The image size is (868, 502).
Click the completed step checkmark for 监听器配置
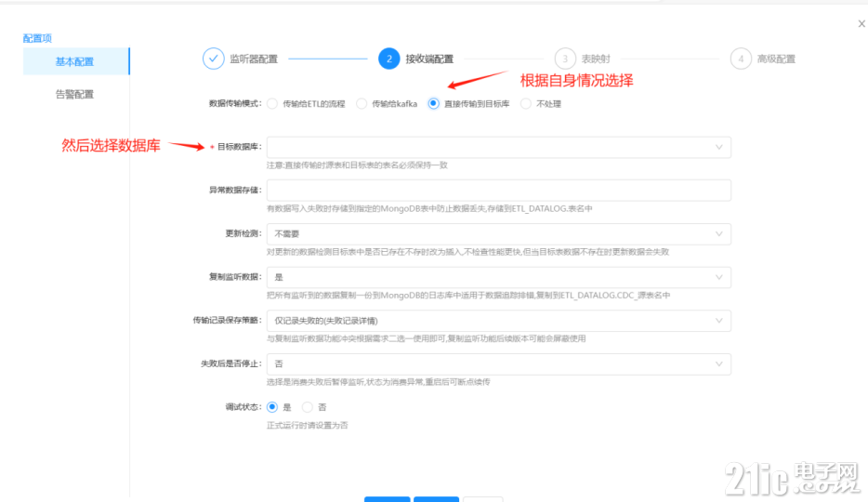point(213,59)
